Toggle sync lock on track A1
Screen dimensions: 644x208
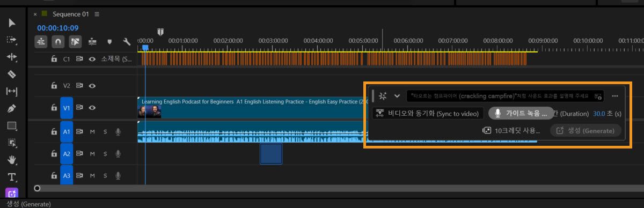[79, 131]
